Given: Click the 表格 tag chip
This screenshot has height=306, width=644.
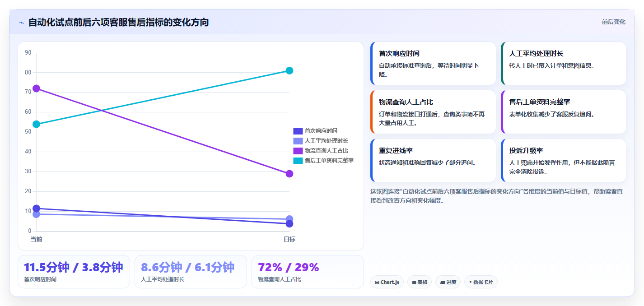Looking at the screenshot, I should (x=420, y=282).
